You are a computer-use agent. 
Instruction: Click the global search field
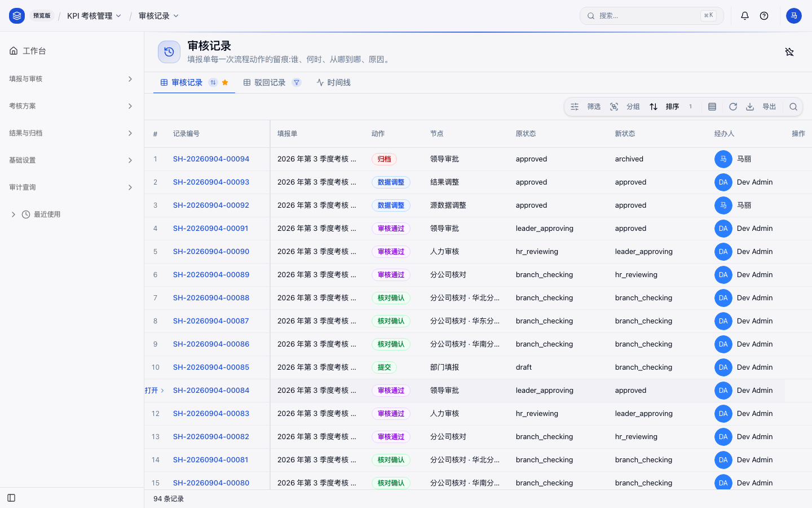[652, 16]
